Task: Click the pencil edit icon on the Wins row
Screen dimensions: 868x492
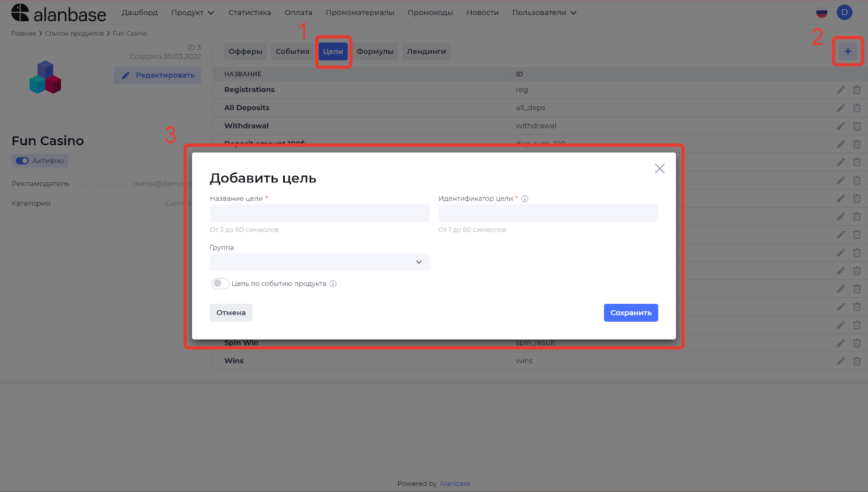Action: pos(840,361)
